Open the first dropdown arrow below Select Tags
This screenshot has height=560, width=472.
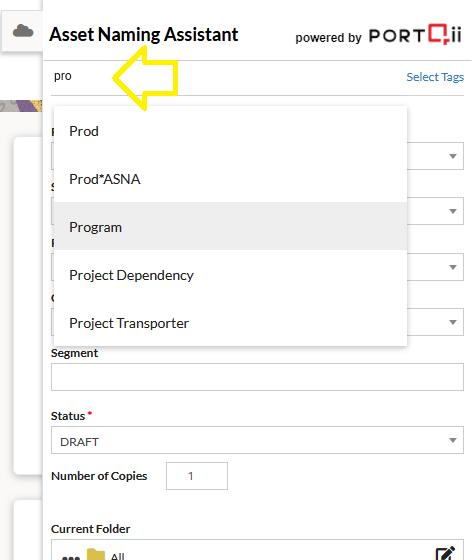(x=453, y=156)
